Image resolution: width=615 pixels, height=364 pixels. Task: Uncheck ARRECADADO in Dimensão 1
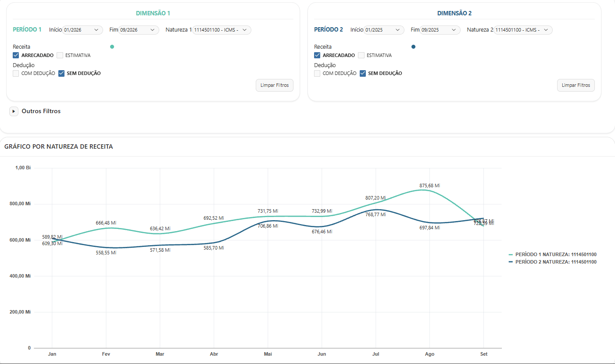[x=16, y=55]
